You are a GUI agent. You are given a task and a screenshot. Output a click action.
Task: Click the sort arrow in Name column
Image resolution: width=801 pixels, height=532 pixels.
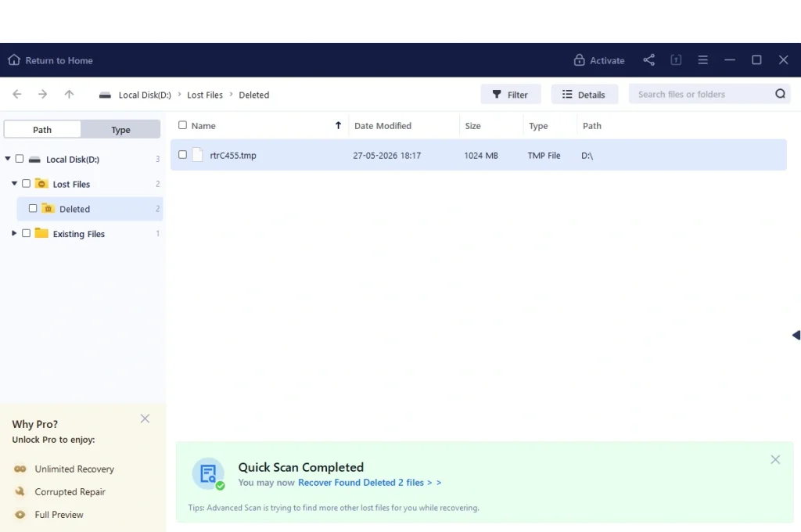click(338, 125)
